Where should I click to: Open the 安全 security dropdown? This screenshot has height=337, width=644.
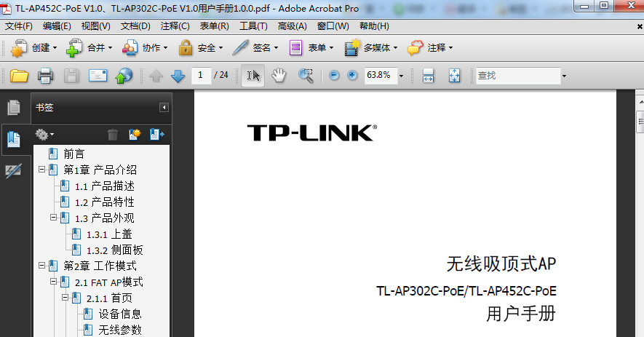coord(200,48)
